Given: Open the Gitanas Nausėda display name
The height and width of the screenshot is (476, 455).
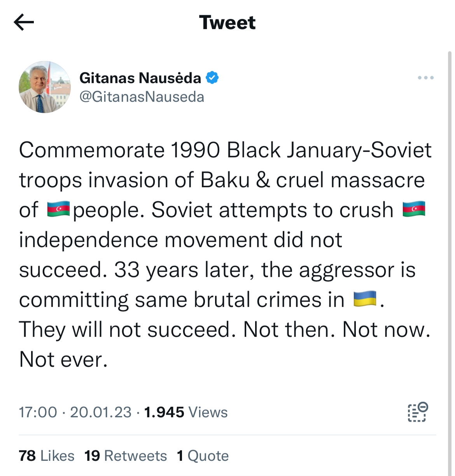Looking at the screenshot, I should pos(140,78).
